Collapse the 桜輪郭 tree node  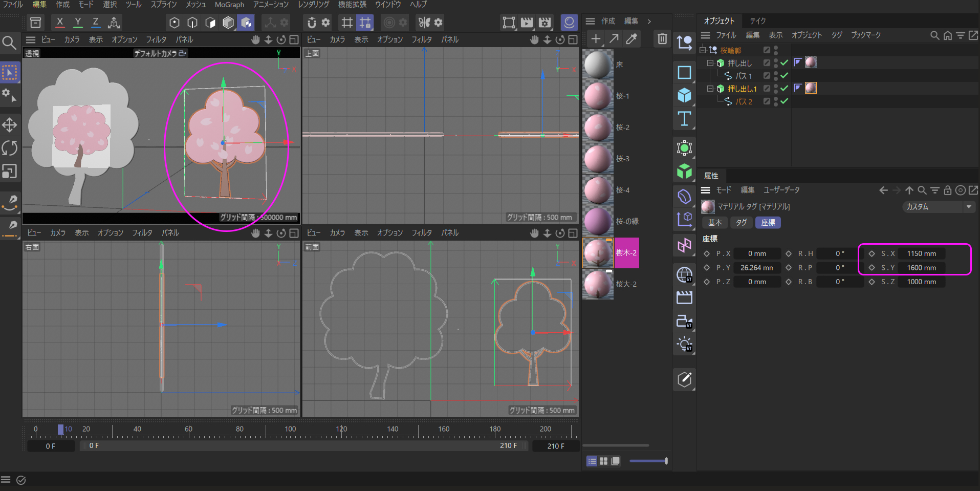[703, 50]
